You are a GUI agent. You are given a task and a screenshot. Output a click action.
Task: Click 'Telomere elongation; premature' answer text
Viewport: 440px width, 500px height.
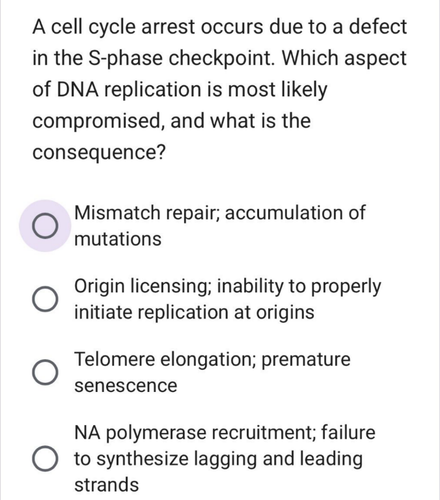[x=212, y=360]
